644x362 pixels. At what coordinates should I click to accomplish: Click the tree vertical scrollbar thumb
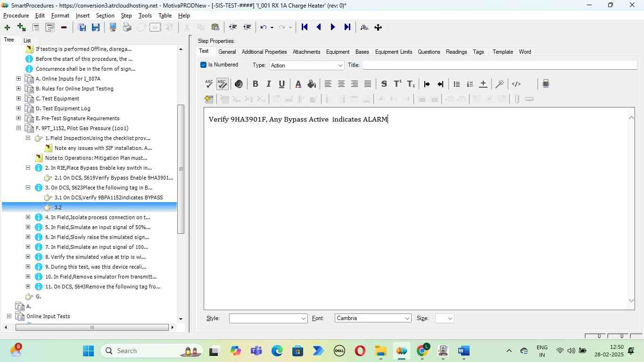tap(181, 169)
